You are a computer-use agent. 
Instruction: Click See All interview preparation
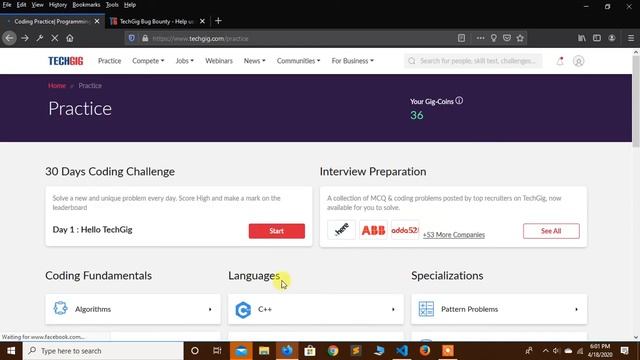(551, 231)
